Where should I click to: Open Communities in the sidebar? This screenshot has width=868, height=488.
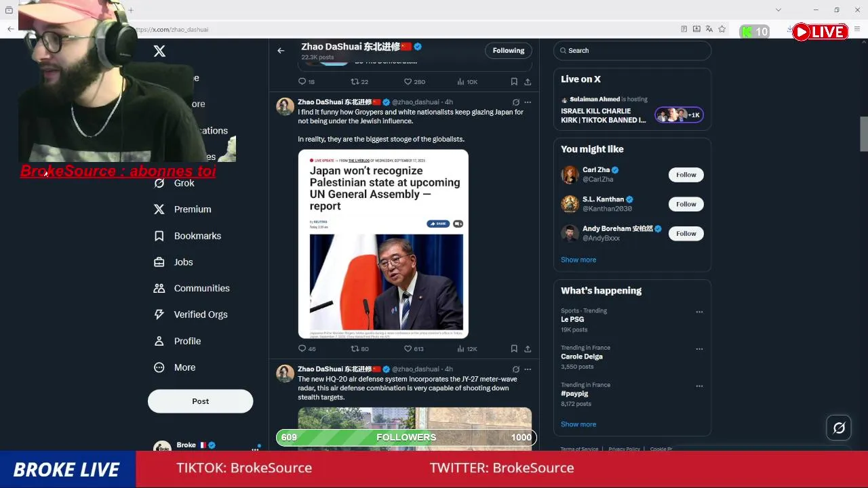pyautogui.click(x=192, y=288)
